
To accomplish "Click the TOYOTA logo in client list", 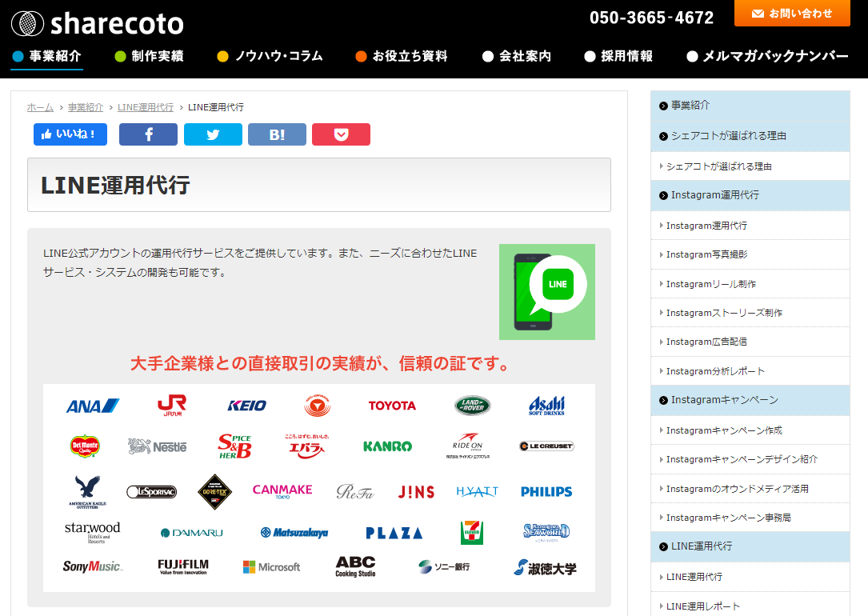I will click(x=392, y=406).
